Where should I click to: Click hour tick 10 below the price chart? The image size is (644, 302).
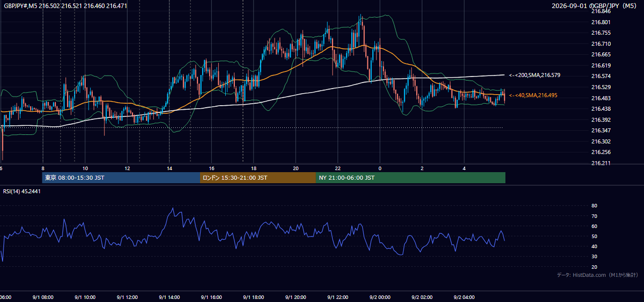pyautogui.click(x=85, y=169)
